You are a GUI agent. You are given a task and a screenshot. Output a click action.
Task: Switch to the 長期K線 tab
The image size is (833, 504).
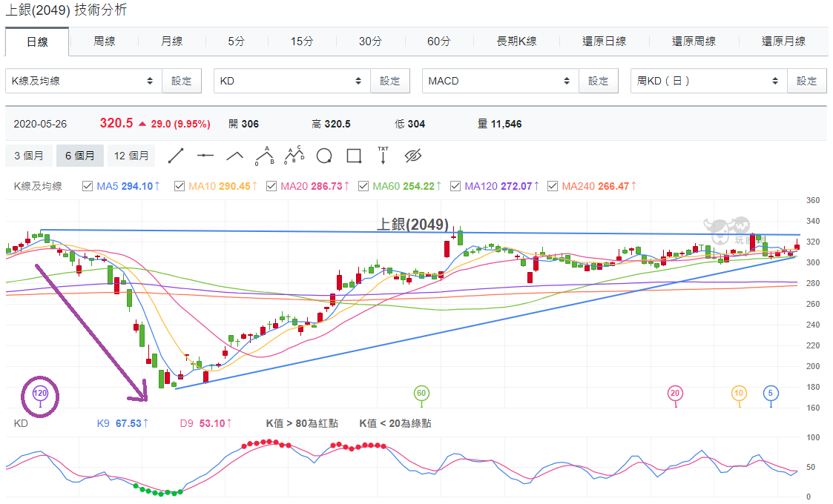(516, 41)
